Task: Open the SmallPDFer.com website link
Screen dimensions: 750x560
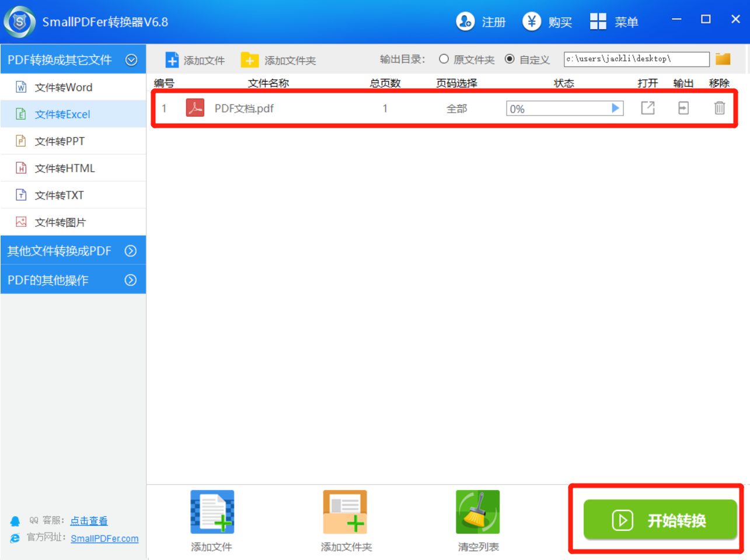Action: [x=104, y=538]
